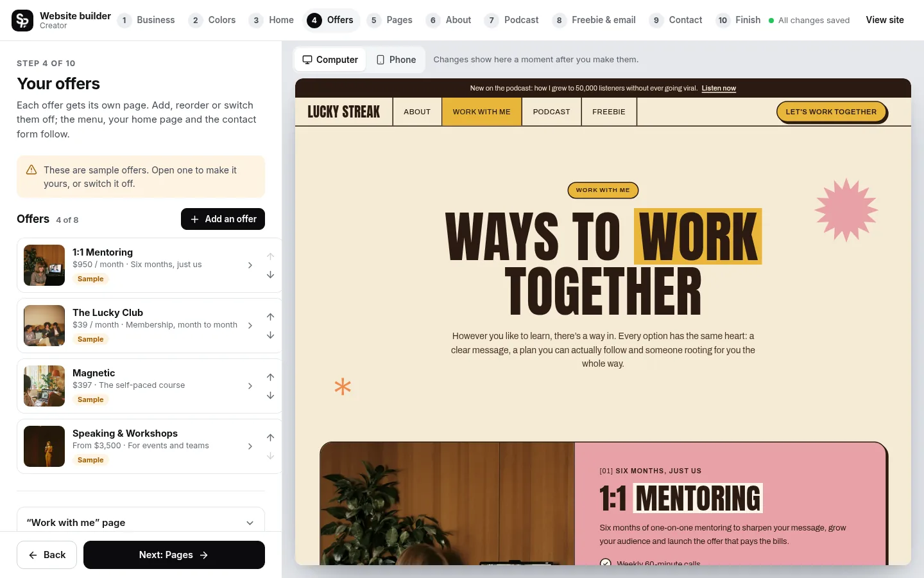The width and height of the screenshot is (924, 578).
Task: Open Speaking & Workshops thumbnail image
Action: 44,446
